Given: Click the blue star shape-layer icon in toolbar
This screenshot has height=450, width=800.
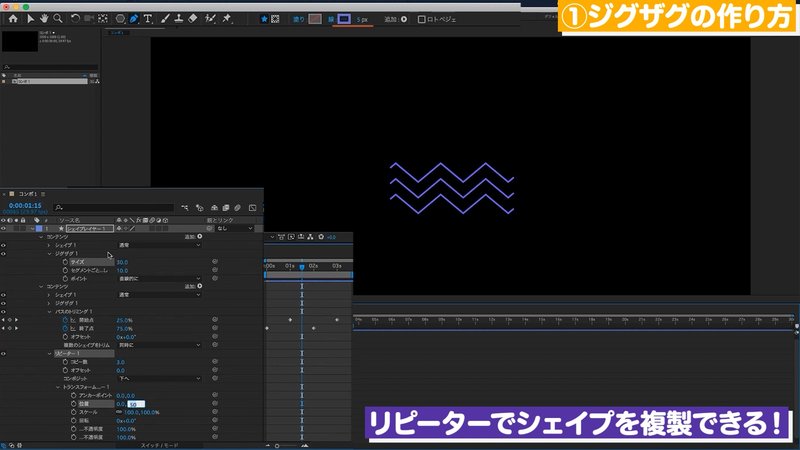Looking at the screenshot, I should 264,19.
